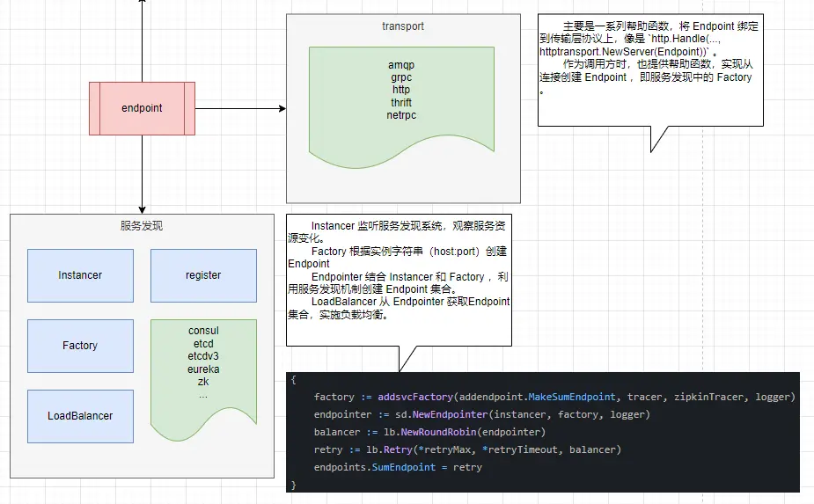Click 'eureka' in the registry list
The image size is (814, 504).
coord(203,369)
